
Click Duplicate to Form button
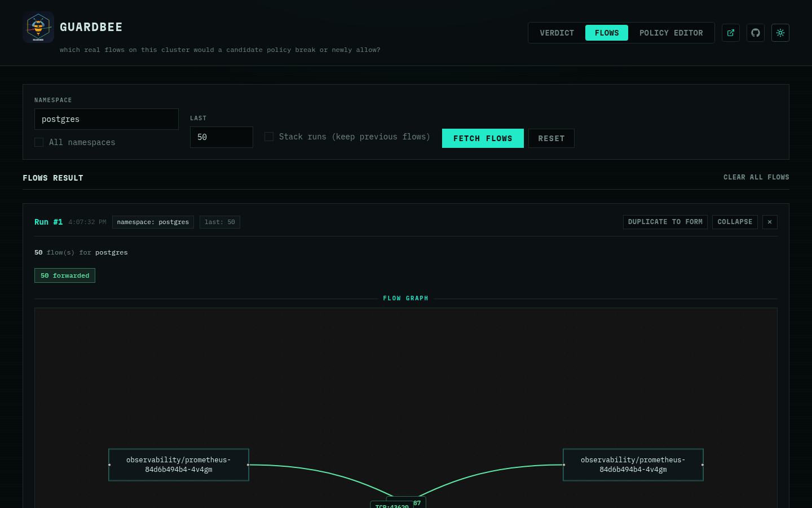(665, 222)
